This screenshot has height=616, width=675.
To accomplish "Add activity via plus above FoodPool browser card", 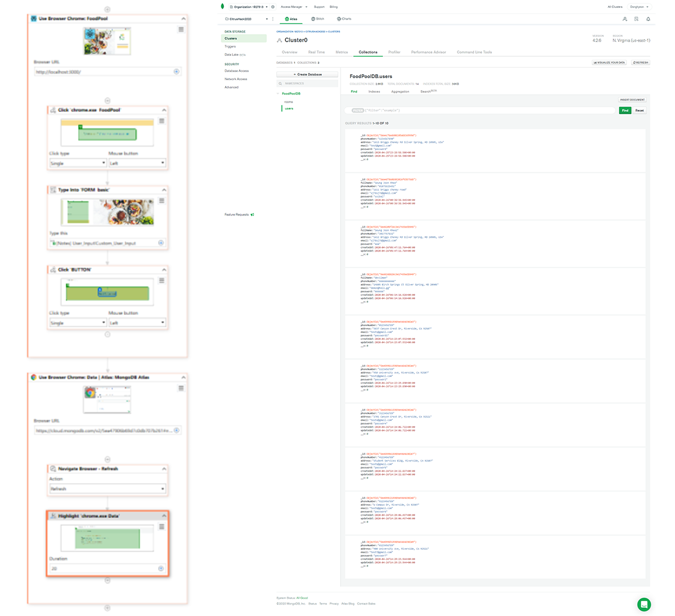I will click(x=108, y=9).
